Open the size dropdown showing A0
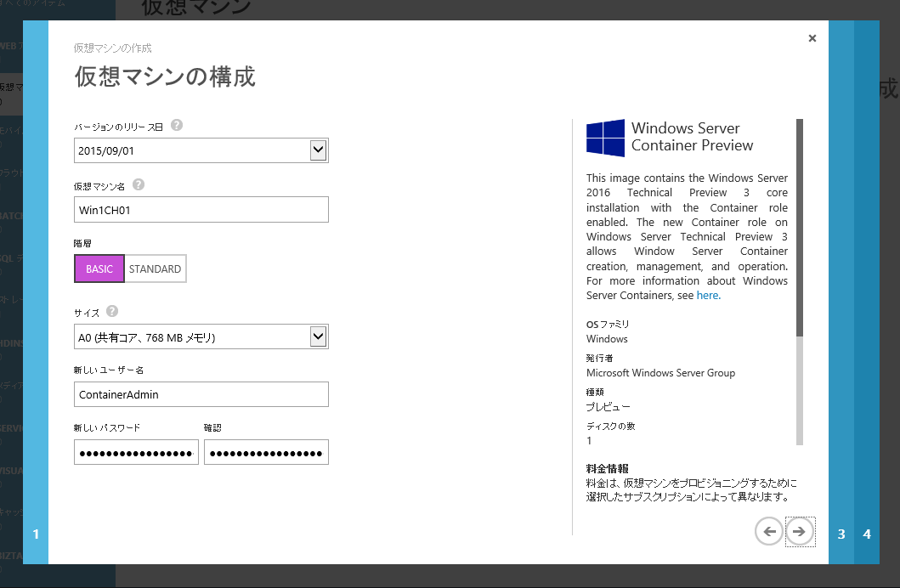 201,336
